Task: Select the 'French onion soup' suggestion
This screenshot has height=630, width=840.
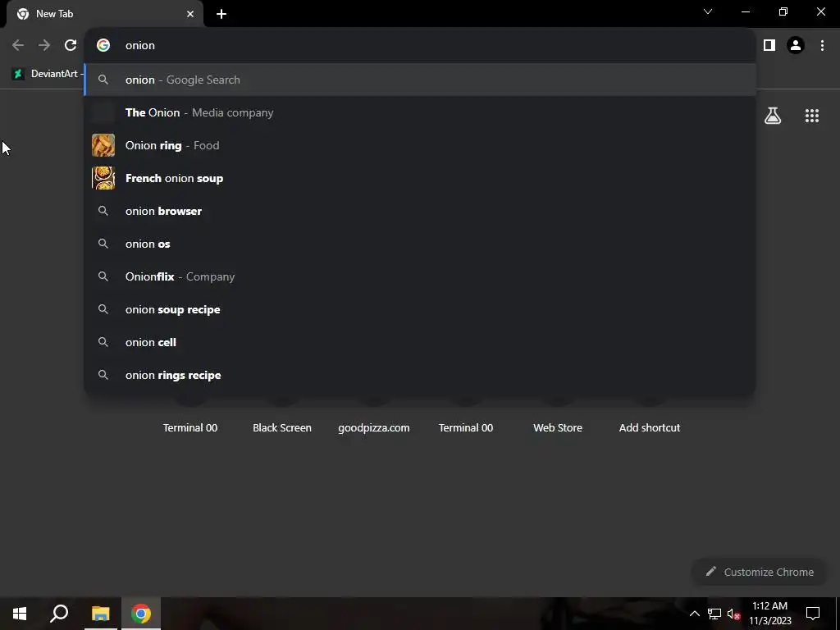Action: [x=420, y=178]
